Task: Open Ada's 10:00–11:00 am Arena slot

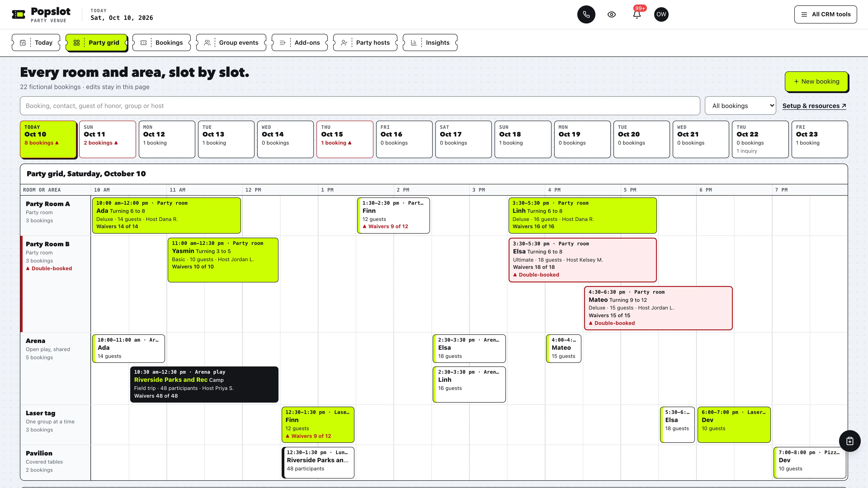Action: tap(128, 348)
